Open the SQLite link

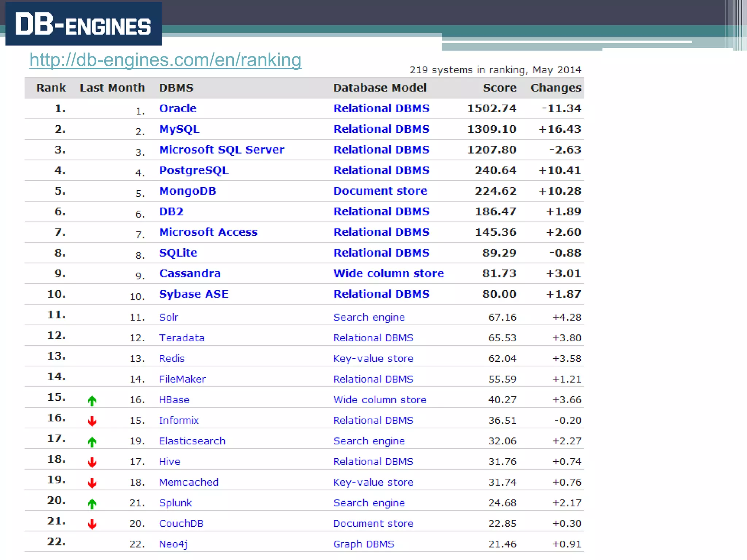click(x=178, y=253)
